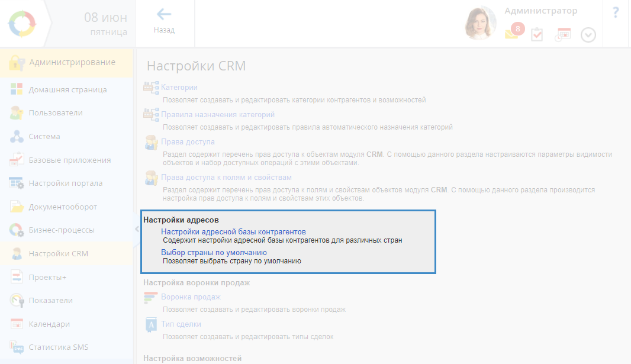Click the 08 июн date display

[105, 18]
